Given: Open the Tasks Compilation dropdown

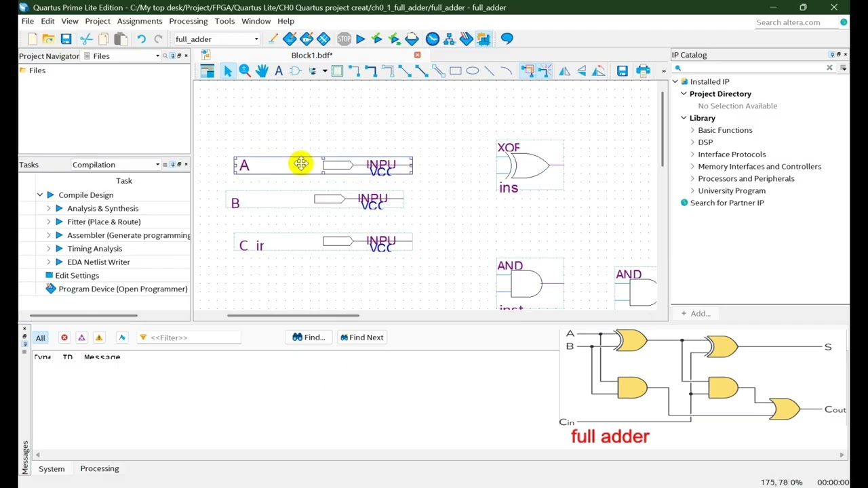Looking at the screenshot, I should click(x=116, y=165).
